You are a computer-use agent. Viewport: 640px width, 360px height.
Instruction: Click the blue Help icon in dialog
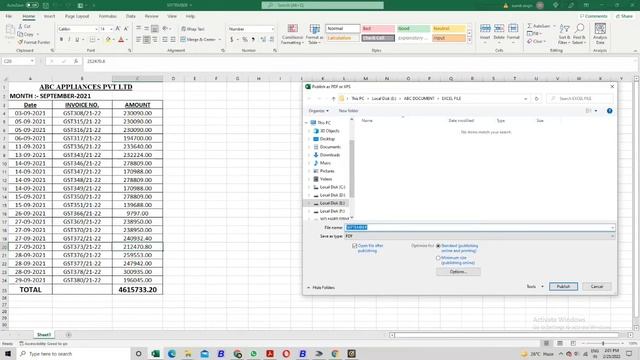coord(609,111)
